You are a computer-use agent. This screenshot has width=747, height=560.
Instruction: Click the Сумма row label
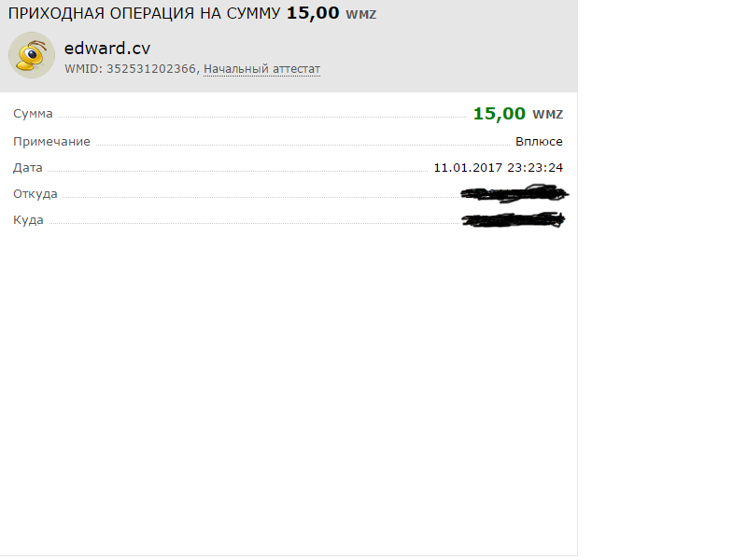(x=33, y=114)
